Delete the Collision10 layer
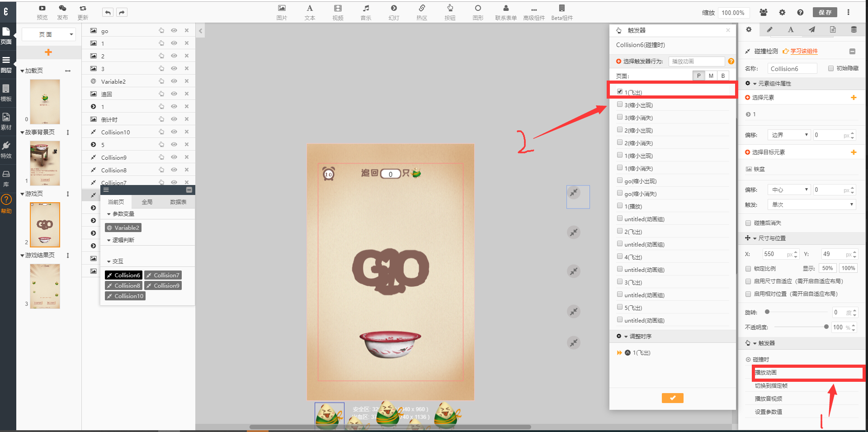Image resolution: width=868 pixels, height=432 pixels. (187, 132)
